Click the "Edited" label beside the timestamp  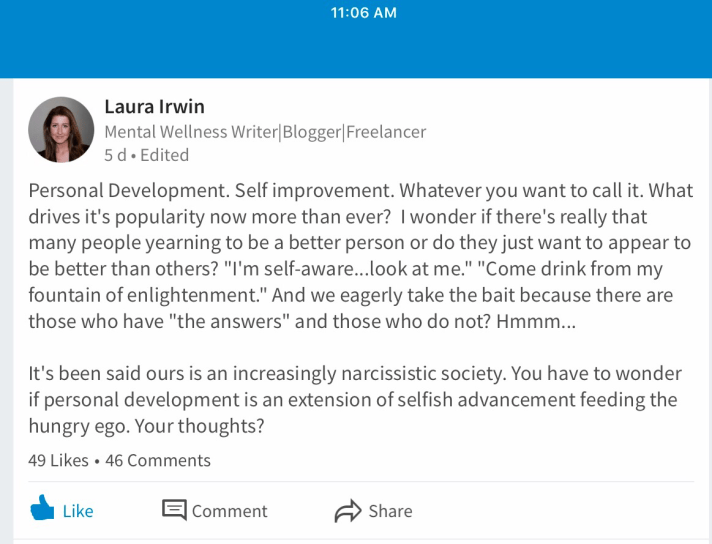(x=165, y=155)
